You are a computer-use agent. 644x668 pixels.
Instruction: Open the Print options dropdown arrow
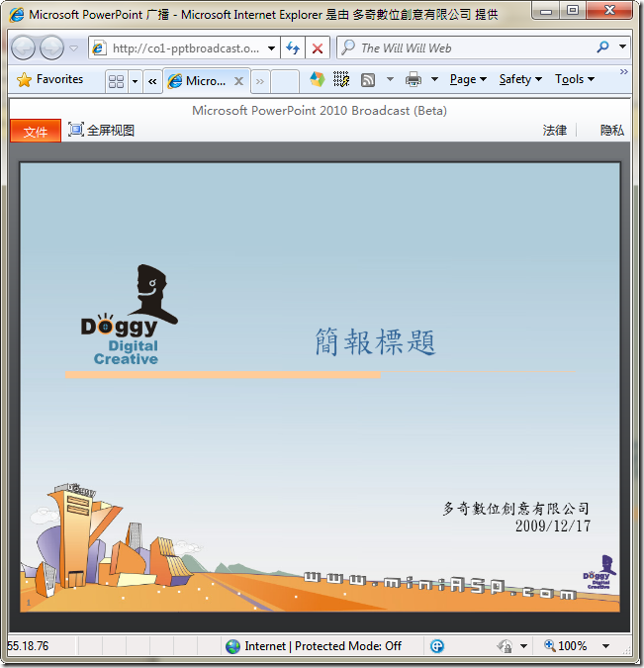point(435,79)
